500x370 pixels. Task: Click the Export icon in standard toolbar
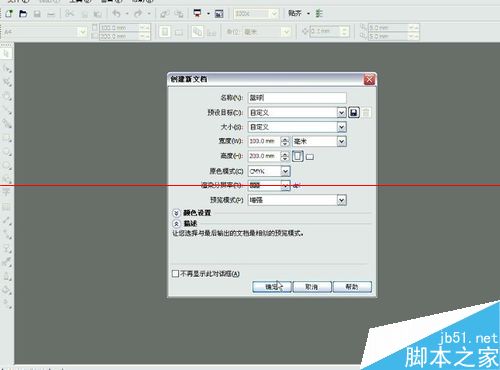coord(179,14)
